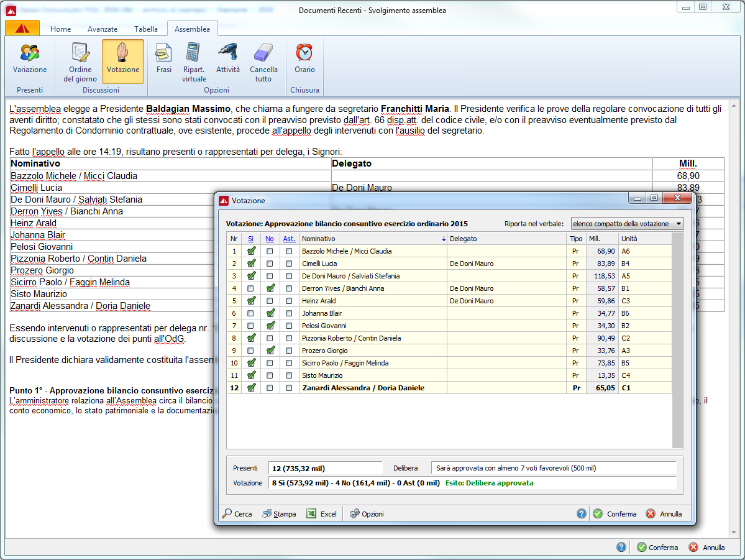
Task: Click the Orario alarm clock
Action: pyautogui.click(x=304, y=60)
